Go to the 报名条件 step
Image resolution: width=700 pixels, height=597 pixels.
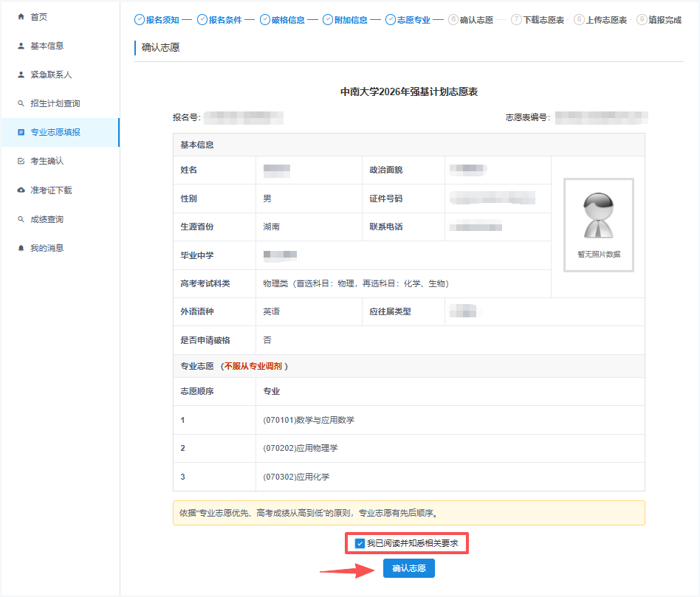coord(219,20)
